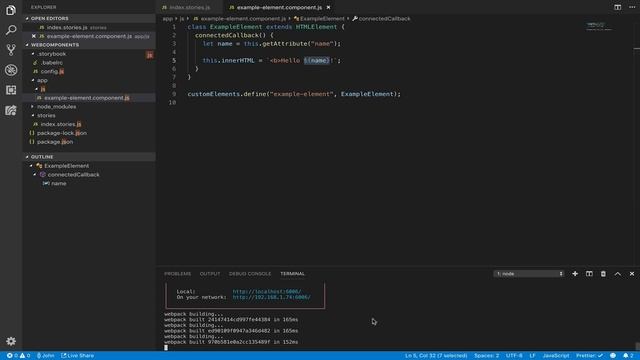Screen dimensions: 640x360
Task: Open the Problems panel tab
Action: pyautogui.click(x=178, y=273)
